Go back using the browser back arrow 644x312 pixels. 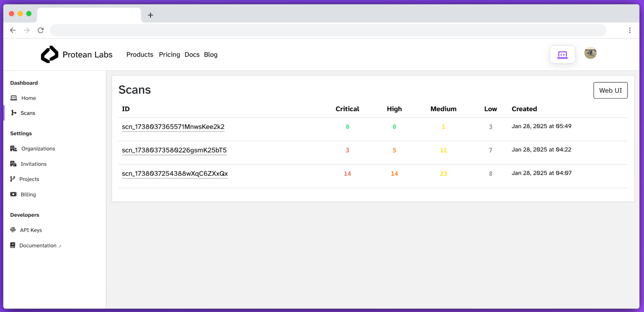coord(13,30)
